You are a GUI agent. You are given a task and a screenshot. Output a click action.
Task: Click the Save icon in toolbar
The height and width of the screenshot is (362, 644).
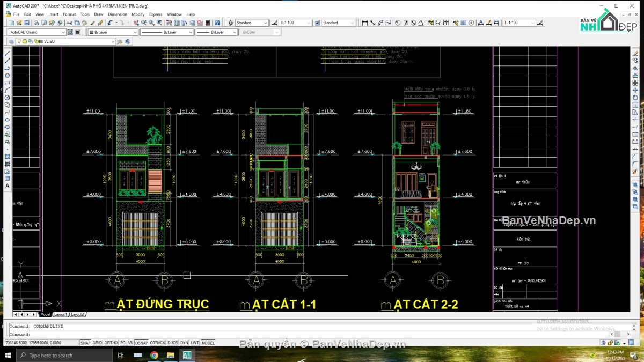26,23
